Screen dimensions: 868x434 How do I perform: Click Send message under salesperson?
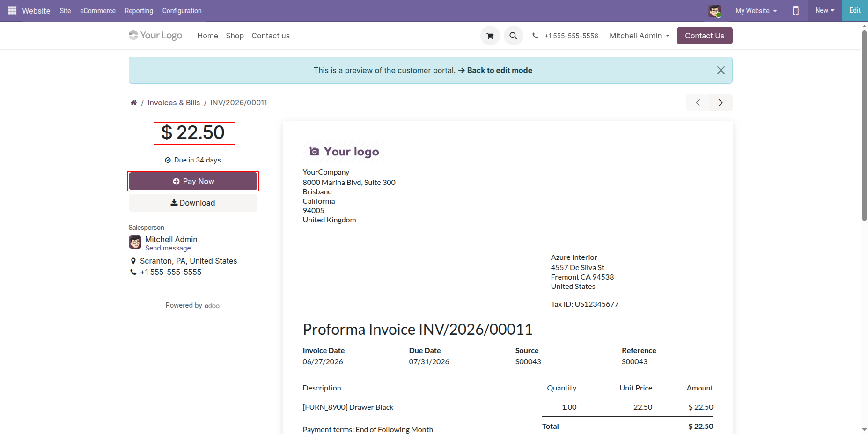tap(168, 248)
